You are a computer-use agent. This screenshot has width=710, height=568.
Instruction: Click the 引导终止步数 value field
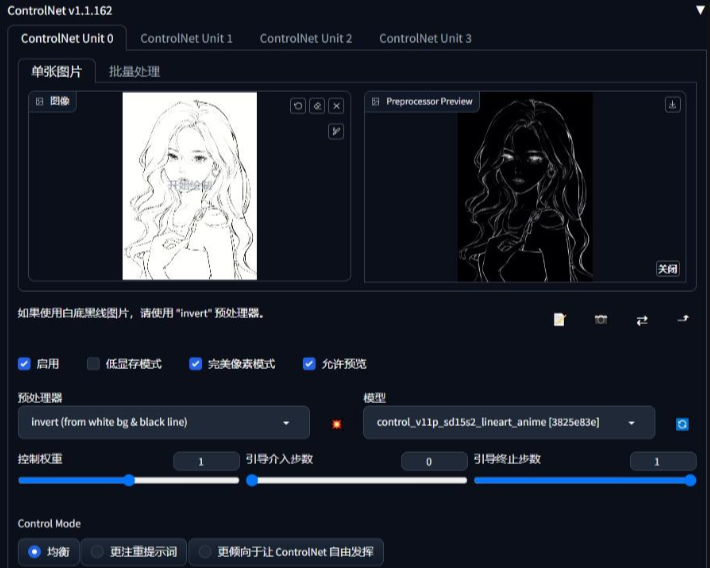[x=662, y=462]
